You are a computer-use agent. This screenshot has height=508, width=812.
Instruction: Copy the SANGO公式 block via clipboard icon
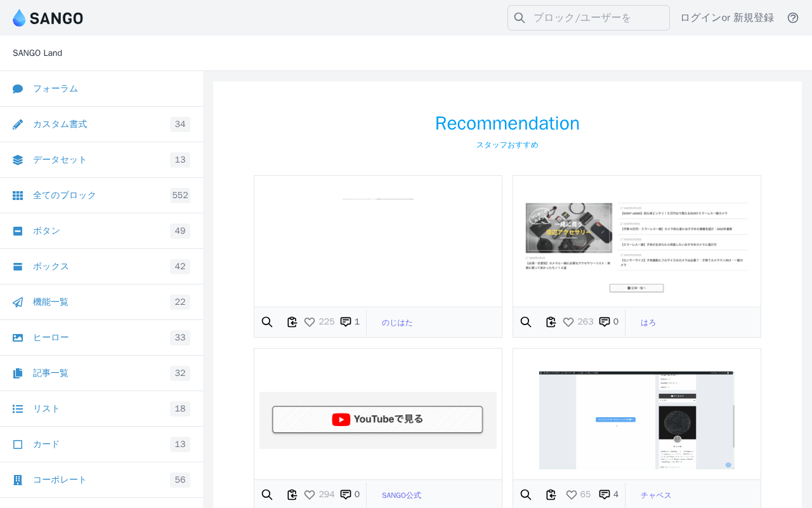coord(292,495)
